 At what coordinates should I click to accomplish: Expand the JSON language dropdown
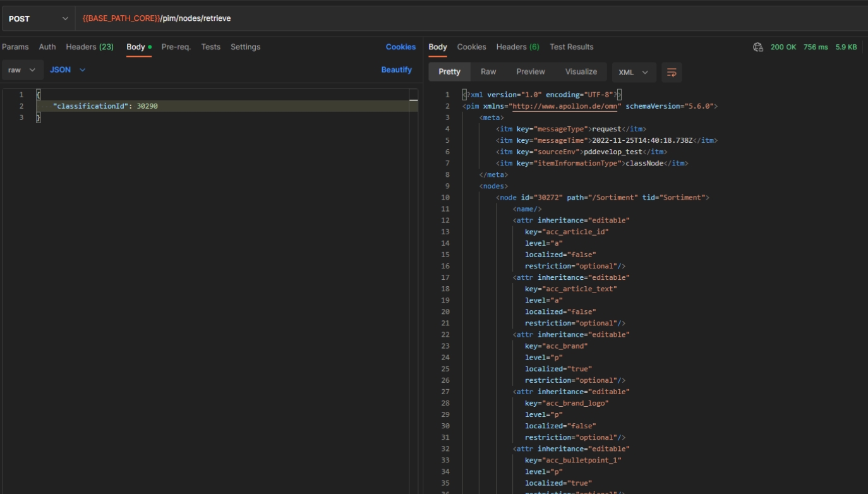tap(68, 70)
